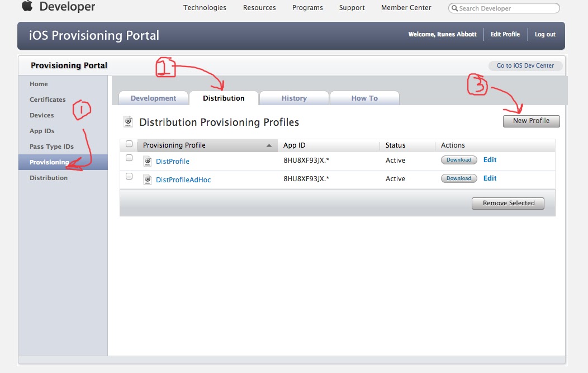The image size is (588, 373).
Task: Open Devices in the sidebar
Action: tap(41, 115)
